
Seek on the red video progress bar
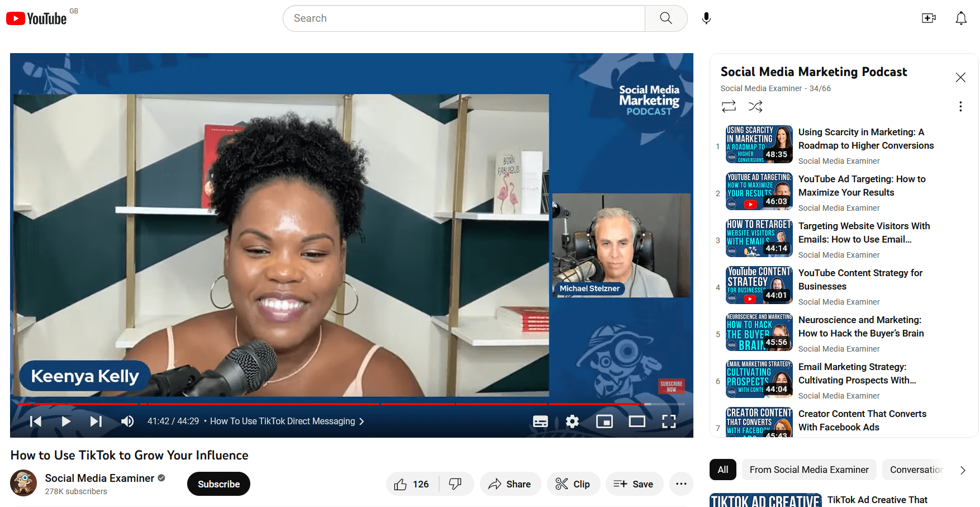pyautogui.click(x=351, y=404)
